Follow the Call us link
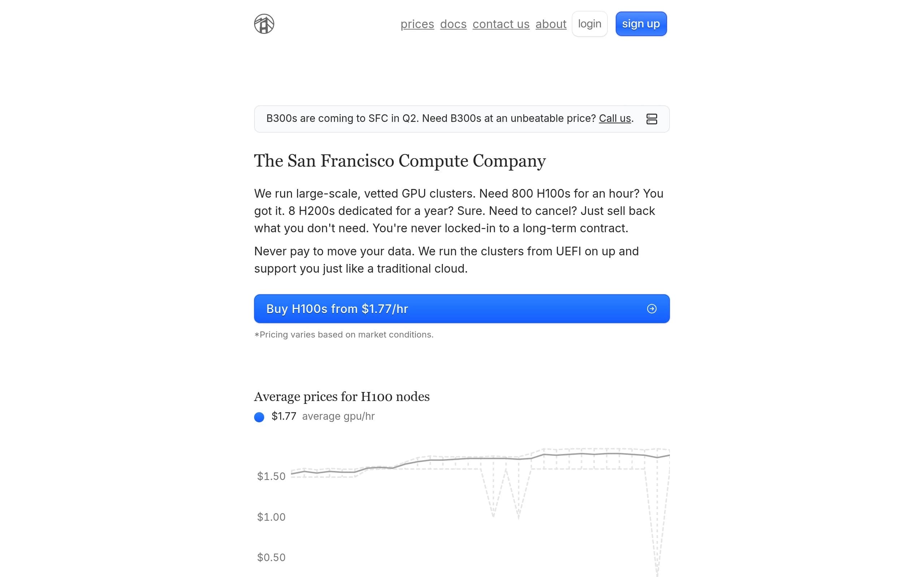 click(x=614, y=119)
